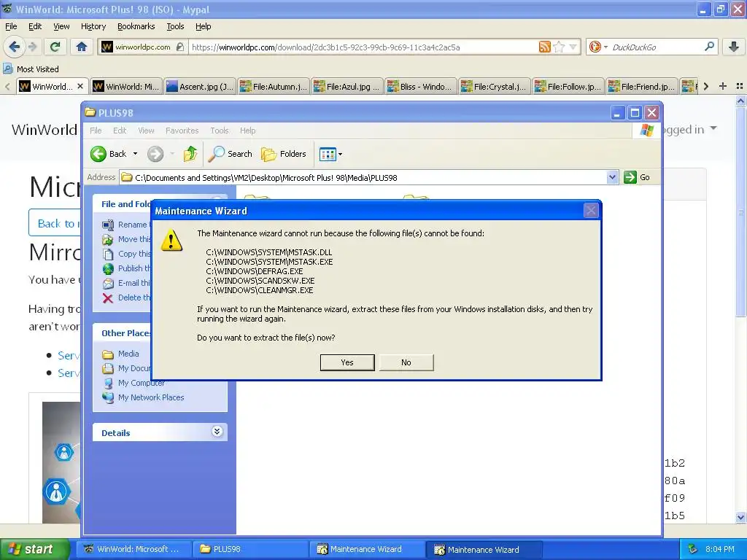
Task: Click the browser page scrollbar down arrow
Action: point(741,517)
